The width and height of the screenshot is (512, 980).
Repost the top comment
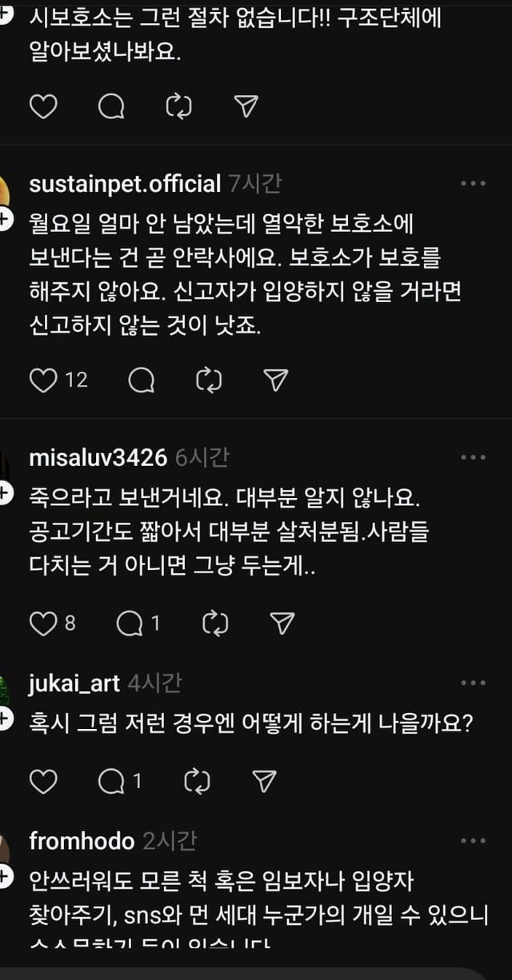[x=178, y=106]
